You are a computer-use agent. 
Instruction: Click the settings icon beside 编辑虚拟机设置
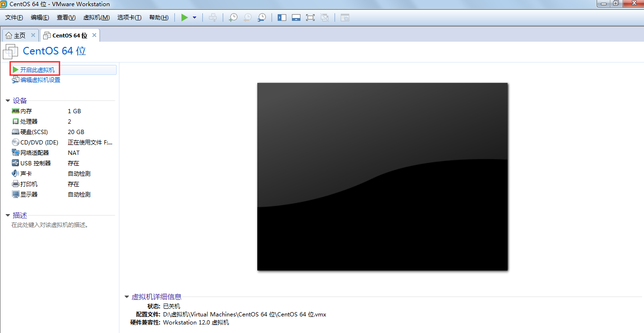(16, 80)
